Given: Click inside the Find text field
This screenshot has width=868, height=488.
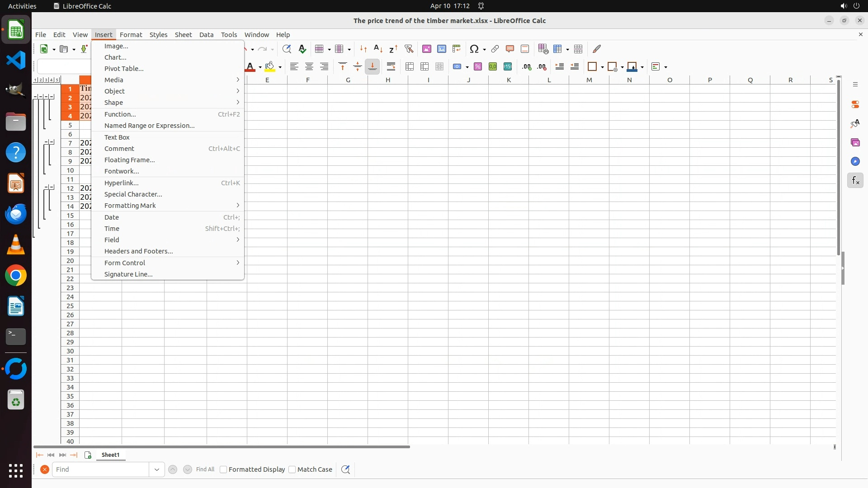Looking at the screenshot, I should pyautogui.click(x=100, y=469).
